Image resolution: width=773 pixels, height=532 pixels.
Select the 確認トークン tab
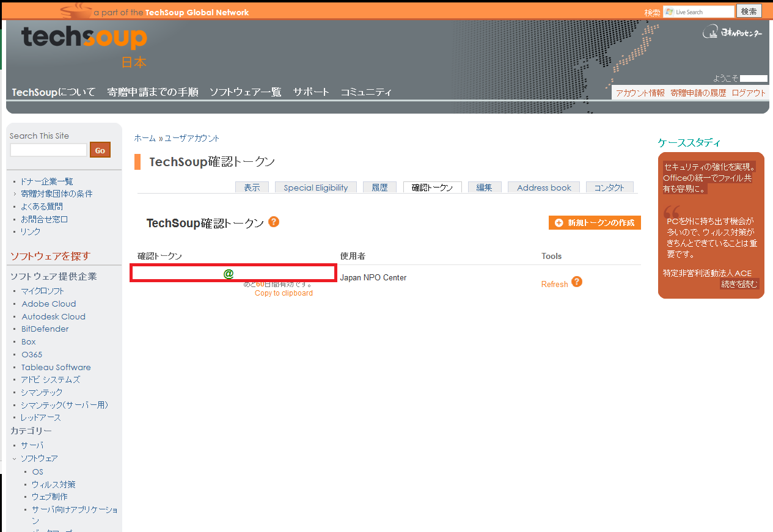[433, 188]
